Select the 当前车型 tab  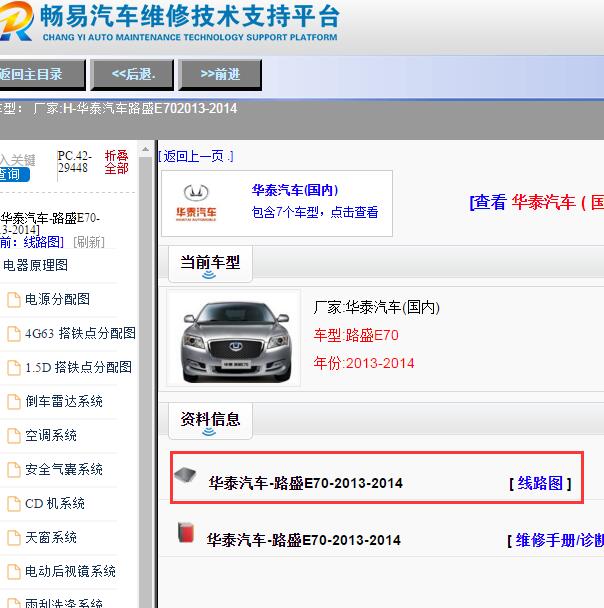pos(210,264)
